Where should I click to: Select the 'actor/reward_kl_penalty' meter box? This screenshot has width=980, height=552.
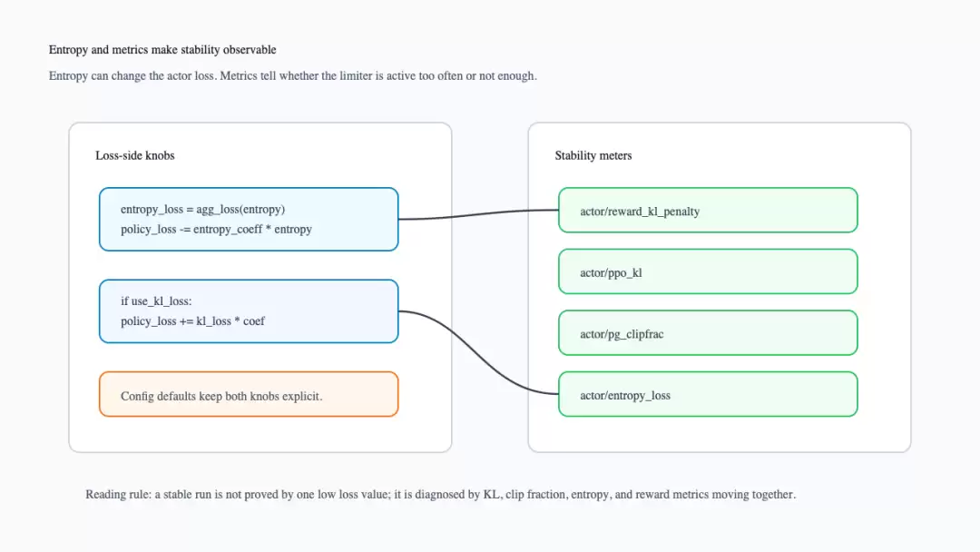pyautogui.click(x=708, y=211)
